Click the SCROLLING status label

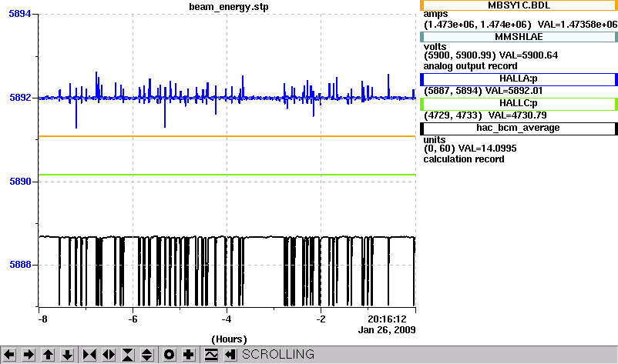278,355
